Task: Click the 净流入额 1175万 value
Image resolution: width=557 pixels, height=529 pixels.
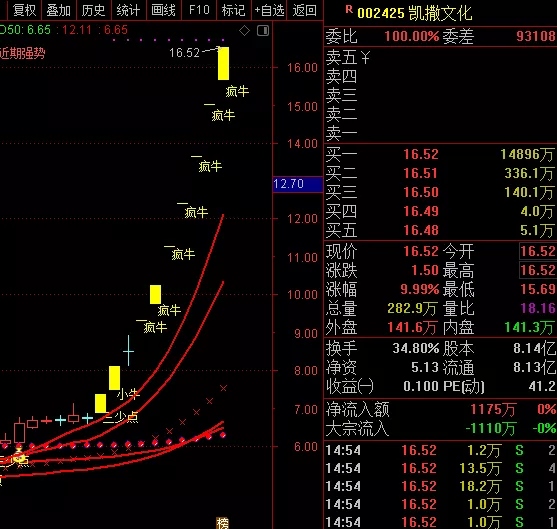Action: pyautogui.click(x=493, y=410)
